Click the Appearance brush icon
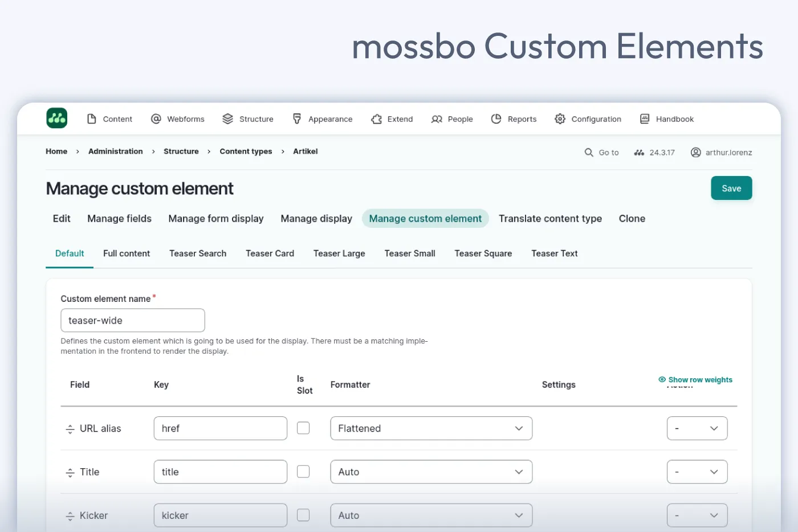 pyautogui.click(x=297, y=118)
